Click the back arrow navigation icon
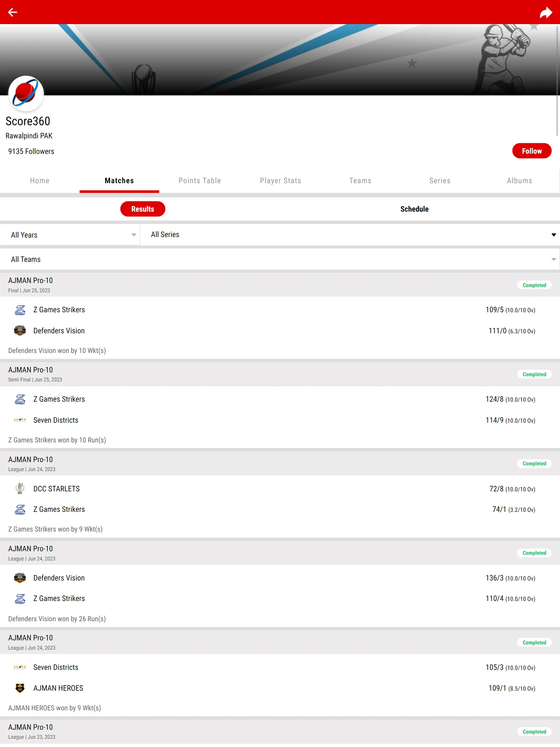560x747 pixels. [x=12, y=12]
